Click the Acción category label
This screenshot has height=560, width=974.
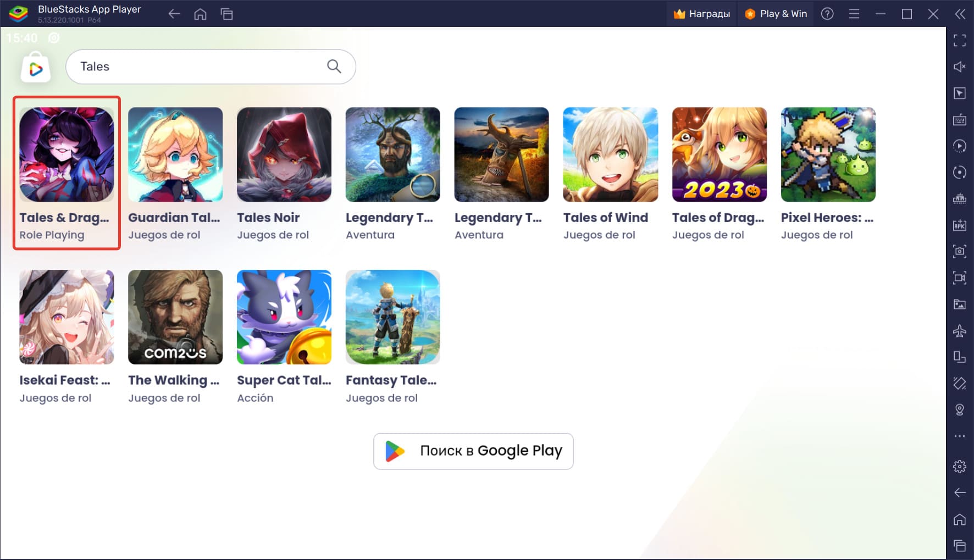click(255, 398)
